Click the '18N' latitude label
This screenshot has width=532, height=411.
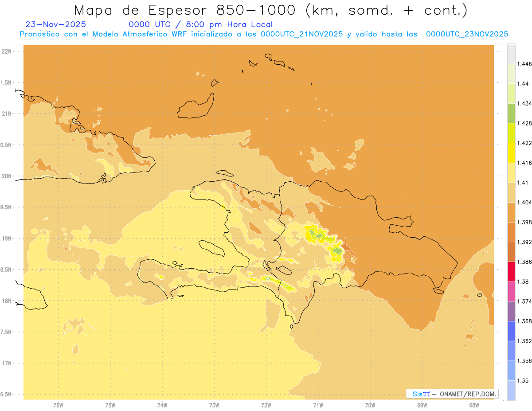pyautogui.click(x=7, y=301)
